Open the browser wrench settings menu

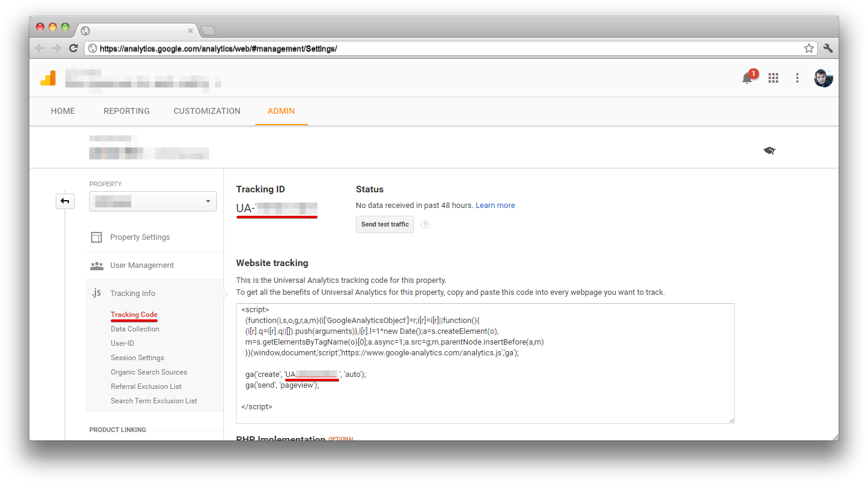pos(828,49)
